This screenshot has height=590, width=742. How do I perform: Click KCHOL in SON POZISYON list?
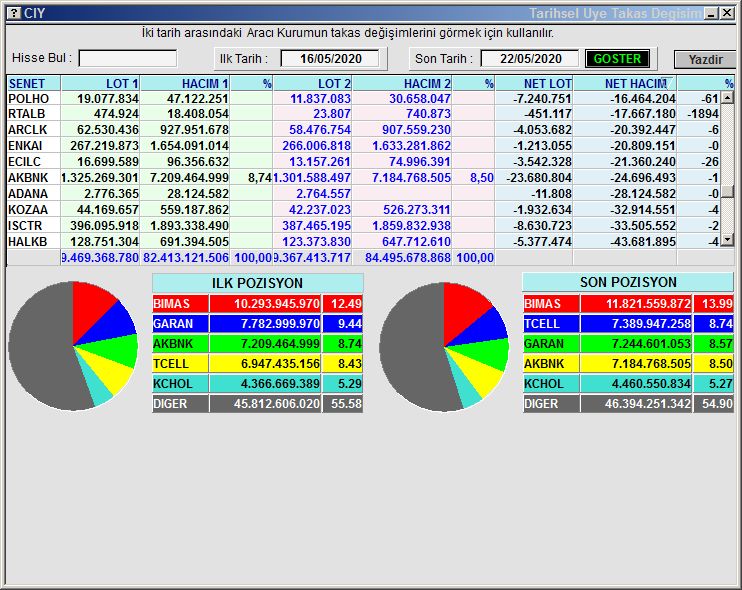coord(551,384)
